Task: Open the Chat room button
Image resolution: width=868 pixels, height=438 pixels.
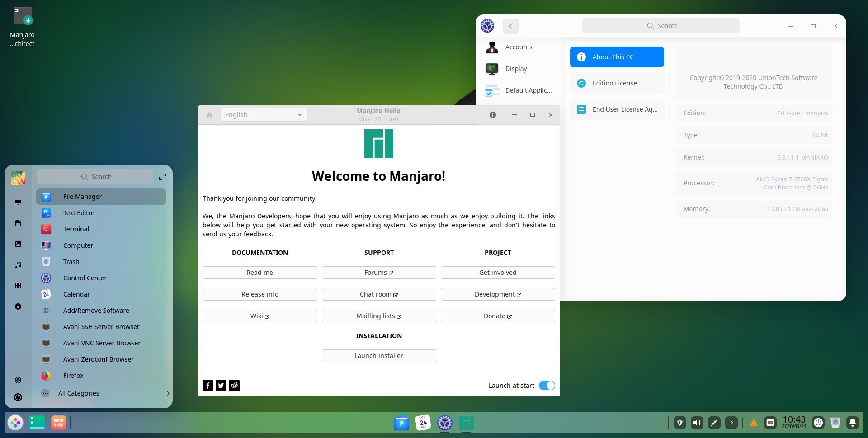Action: 379,294
